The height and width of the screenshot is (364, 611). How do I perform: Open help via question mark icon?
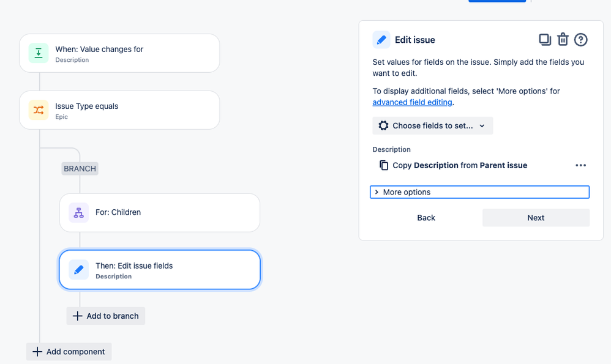pyautogui.click(x=580, y=40)
